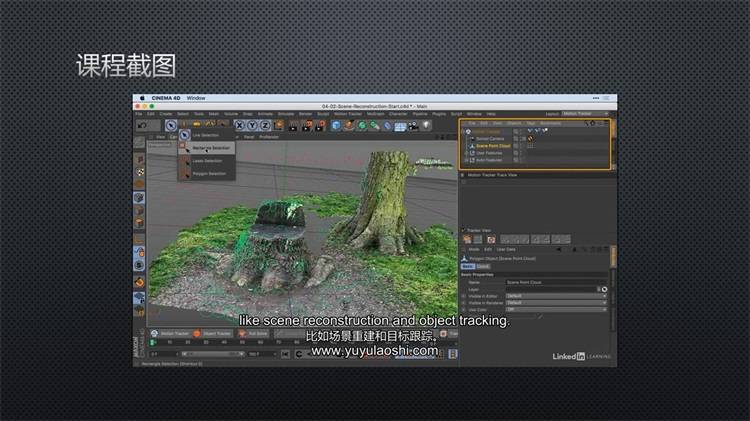
Task: Click the Polygons mode icon in the left sidebar
Action: point(139,223)
